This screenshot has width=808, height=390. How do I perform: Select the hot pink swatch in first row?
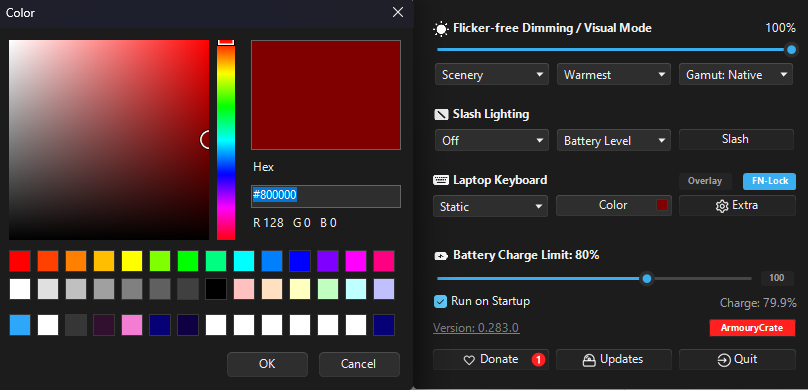pos(384,261)
